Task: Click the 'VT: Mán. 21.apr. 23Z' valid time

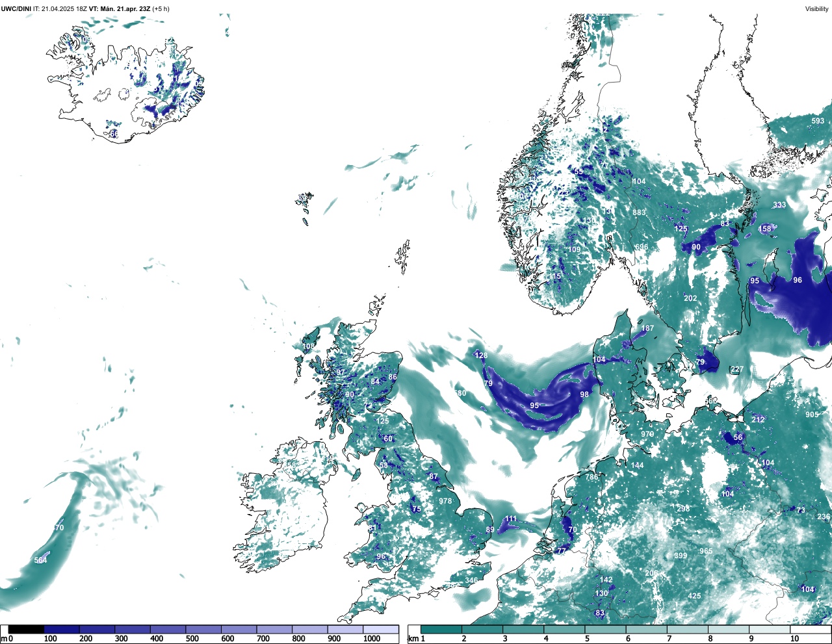Action: (x=119, y=9)
